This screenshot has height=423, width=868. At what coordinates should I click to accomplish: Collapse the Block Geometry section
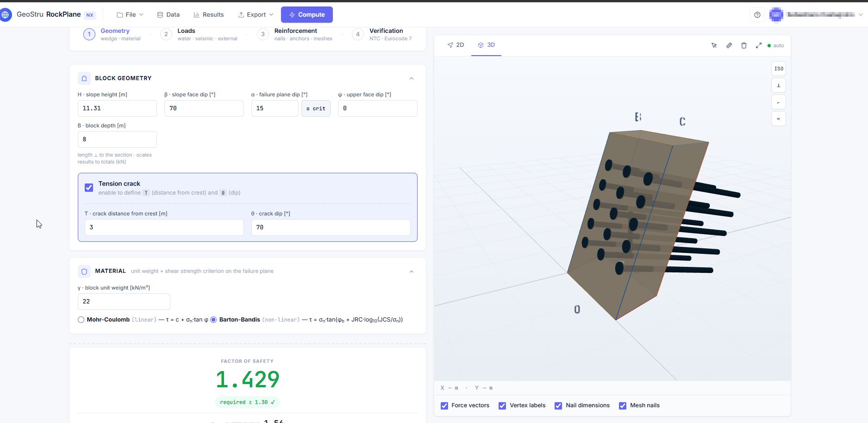412,78
